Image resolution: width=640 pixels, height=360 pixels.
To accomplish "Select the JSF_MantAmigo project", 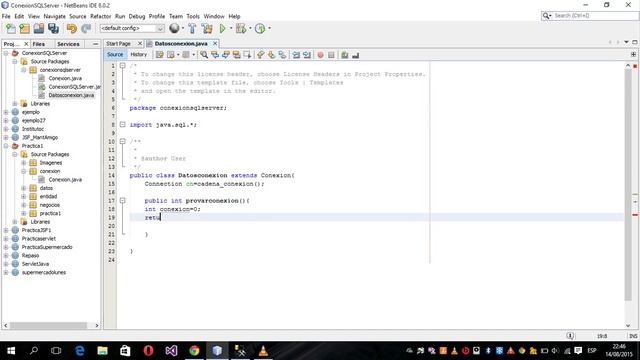I will [x=40, y=138].
